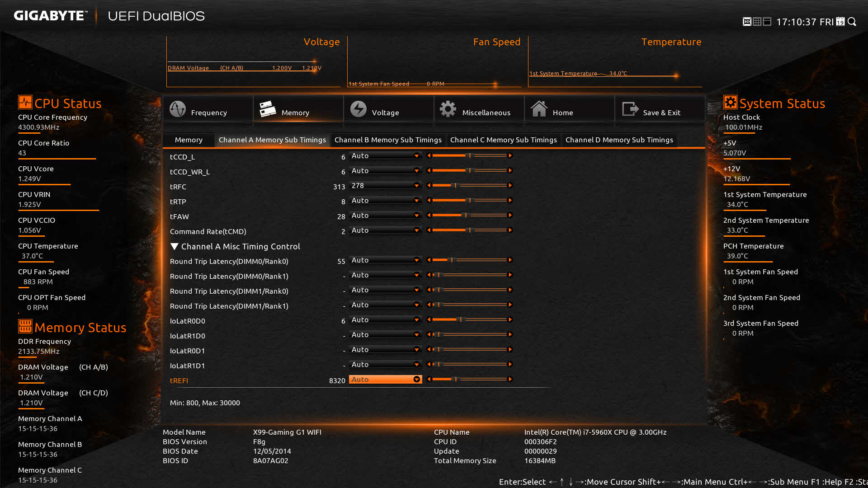Open the tCCD_L Auto dropdown

(x=385, y=155)
